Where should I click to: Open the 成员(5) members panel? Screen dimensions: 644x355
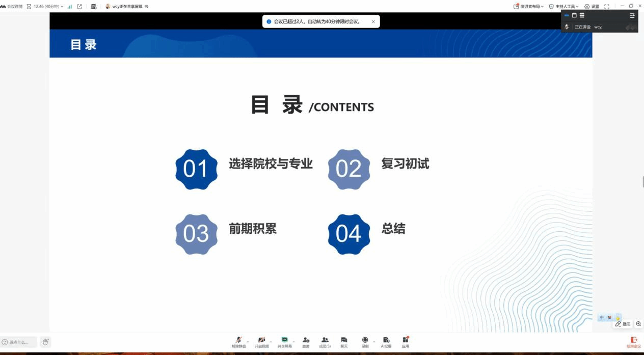pos(325,341)
